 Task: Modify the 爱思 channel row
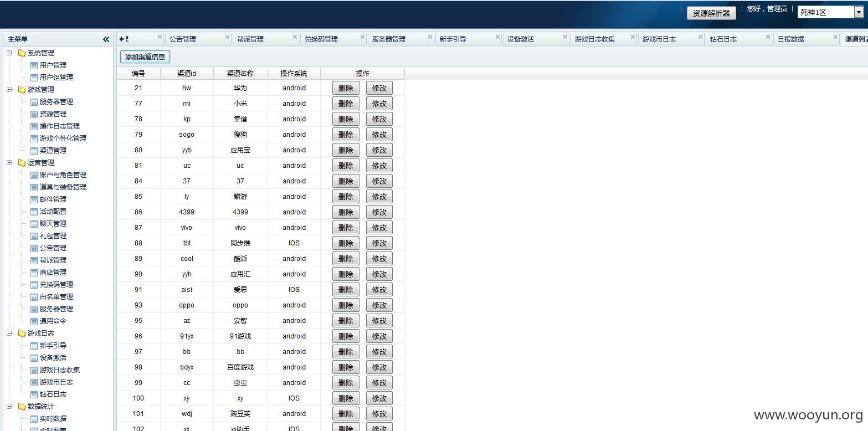pyautogui.click(x=379, y=290)
